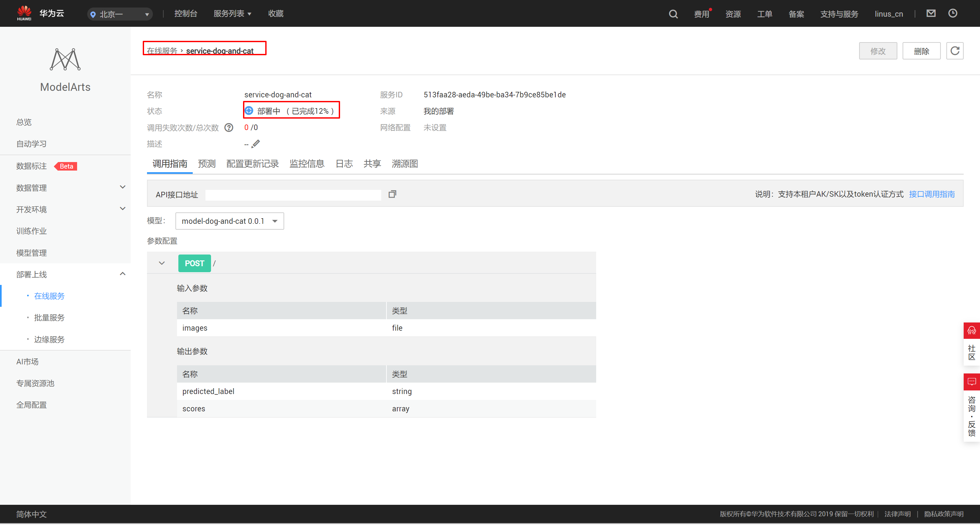Screen dimensions: 980x528
Task: Open the model-dog-and-cat 0.0.1 version dropdown
Action: point(229,222)
